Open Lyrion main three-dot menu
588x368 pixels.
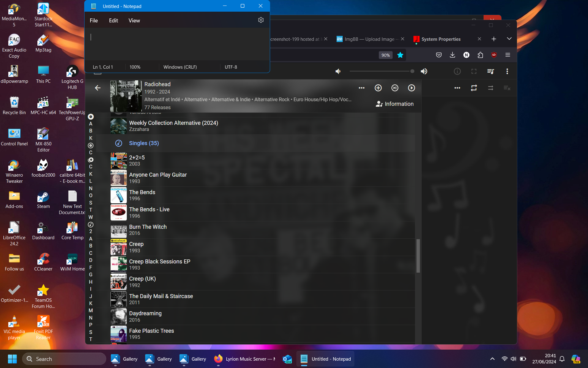click(507, 71)
